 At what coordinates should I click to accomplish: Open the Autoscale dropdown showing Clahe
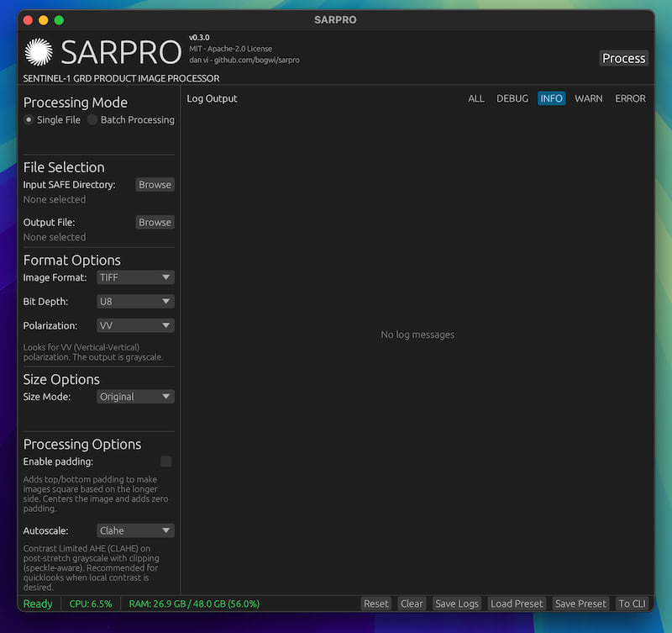135,530
